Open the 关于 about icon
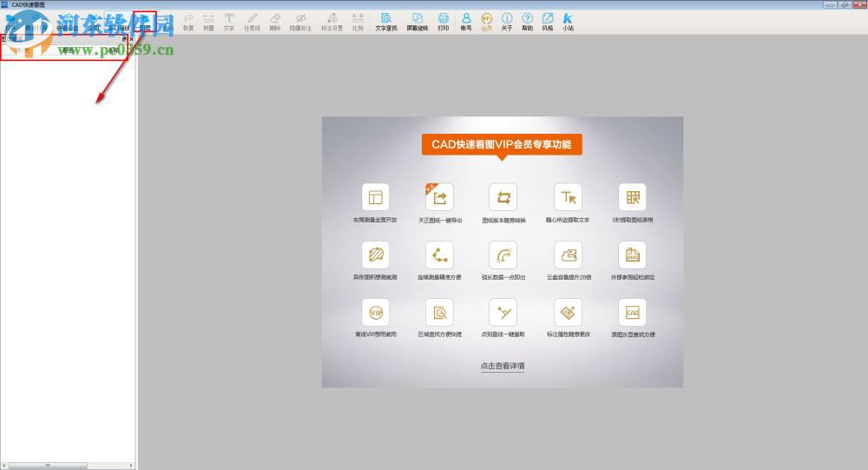The width and height of the screenshot is (868, 470). (507, 23)
